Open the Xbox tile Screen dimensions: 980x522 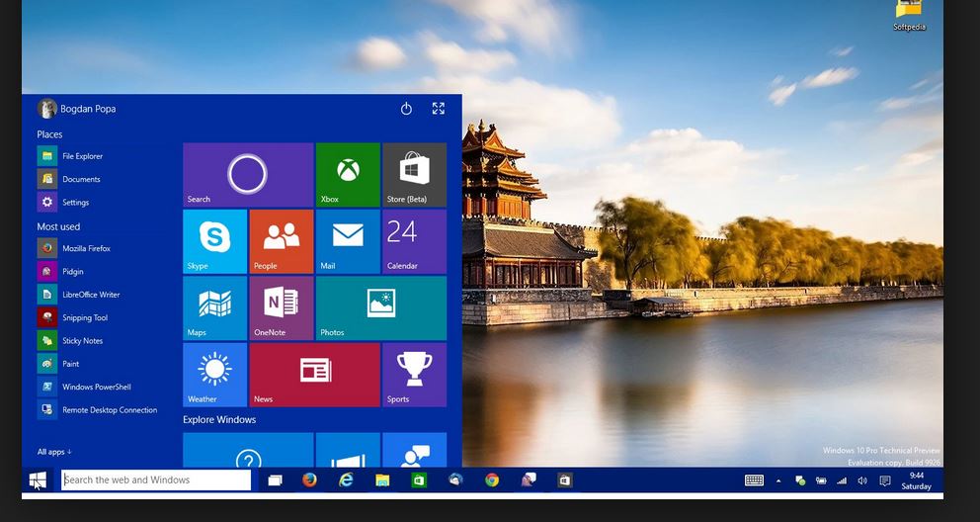click(348, 174)
